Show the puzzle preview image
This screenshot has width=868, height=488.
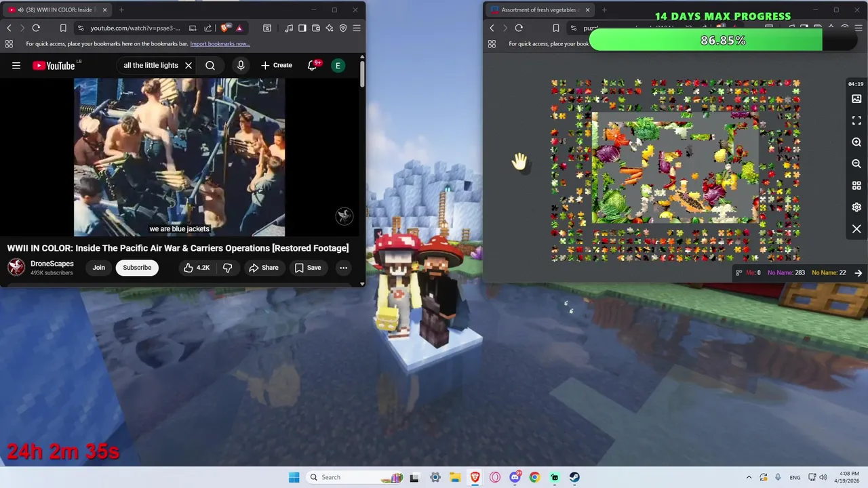coord(856,99)
